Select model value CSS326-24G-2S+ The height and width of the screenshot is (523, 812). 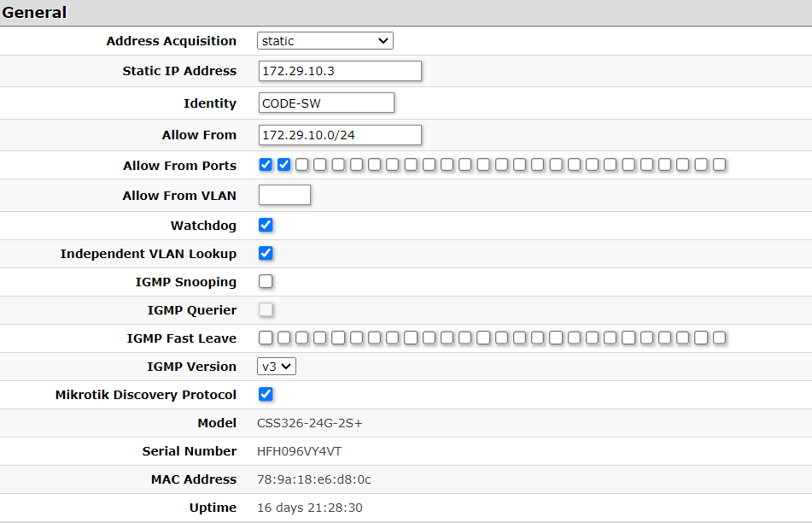pos(310,423)
